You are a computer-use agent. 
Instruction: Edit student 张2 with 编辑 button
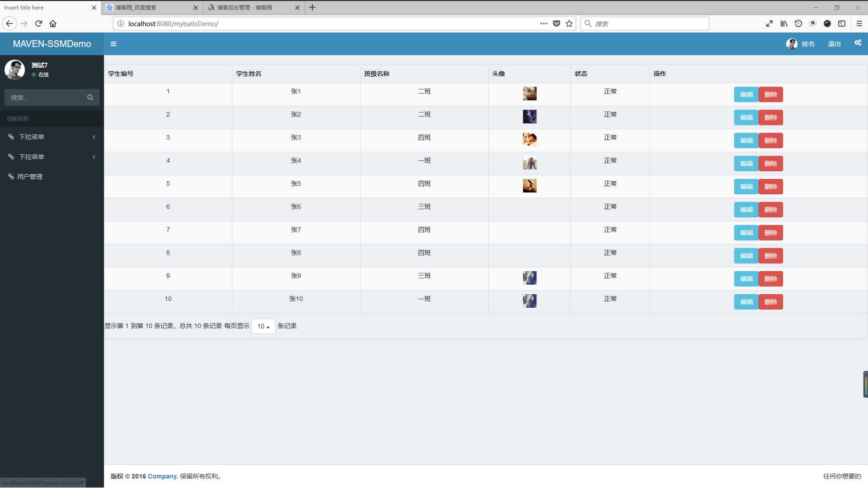tap(746, 117)
